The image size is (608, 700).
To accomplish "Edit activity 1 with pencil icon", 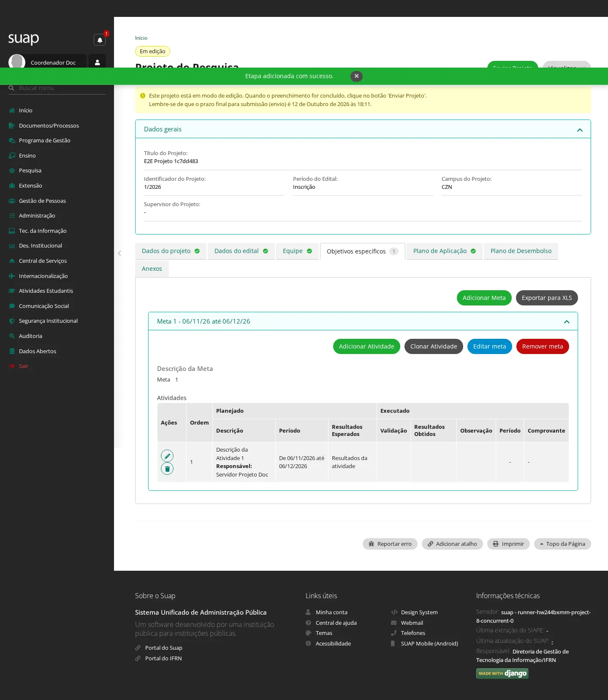I will (x=167, y=456).
